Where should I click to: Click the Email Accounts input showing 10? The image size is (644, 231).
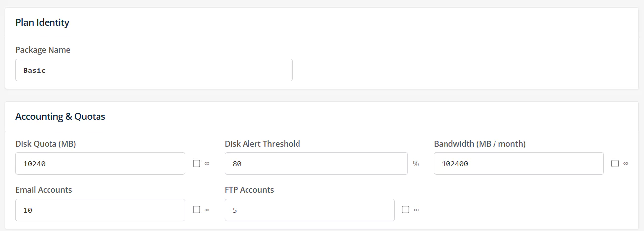tap(100, 210)
